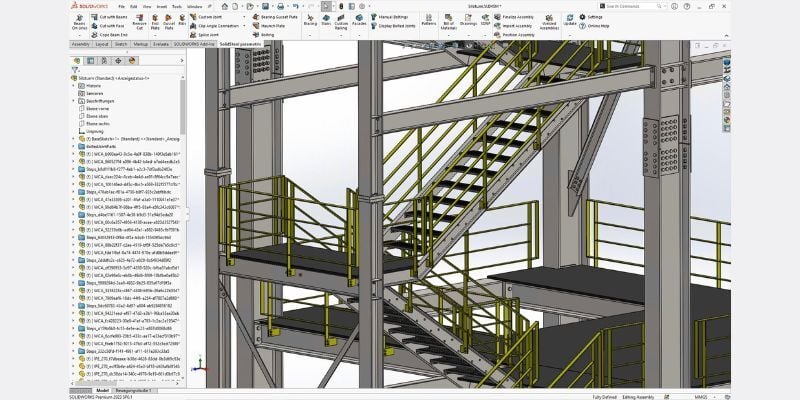Insert an End Plate
The image size is (800, 400).
pos(155,22)
